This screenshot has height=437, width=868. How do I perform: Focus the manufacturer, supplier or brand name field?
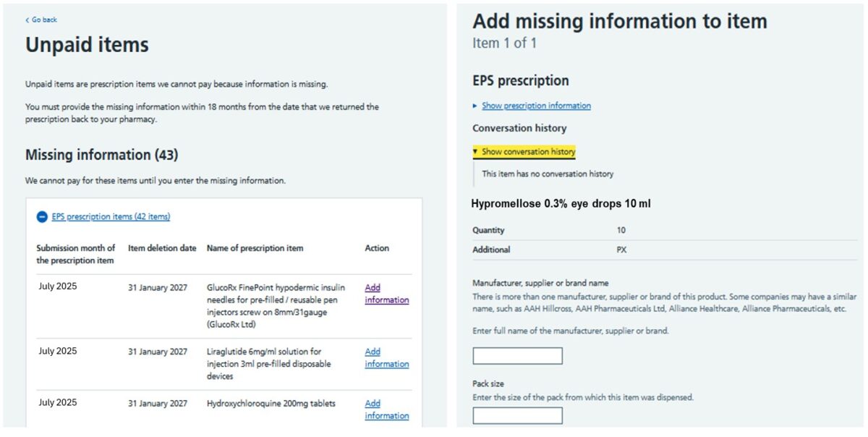click(x=517, y=356)
